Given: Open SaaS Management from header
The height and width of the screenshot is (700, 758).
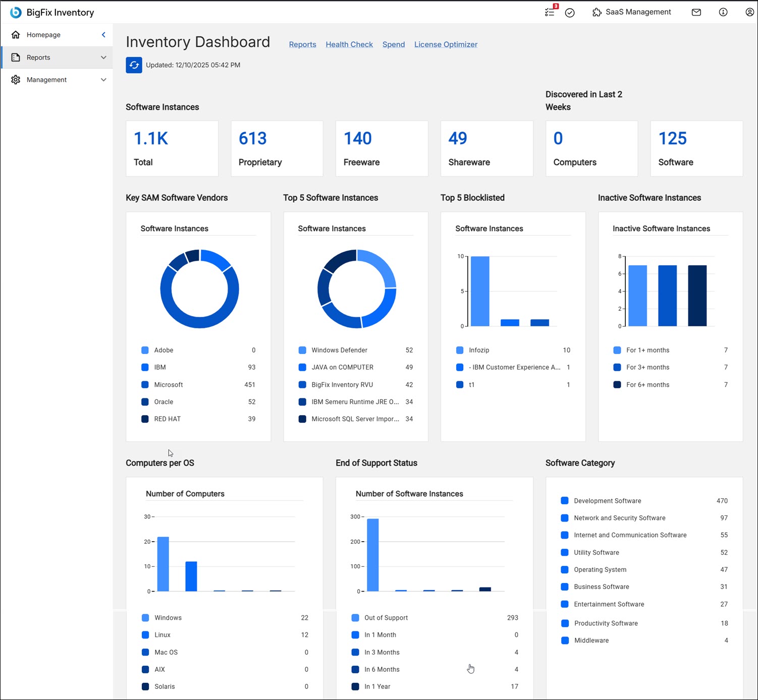Looking at the screenshot, I should pos(631,12).
